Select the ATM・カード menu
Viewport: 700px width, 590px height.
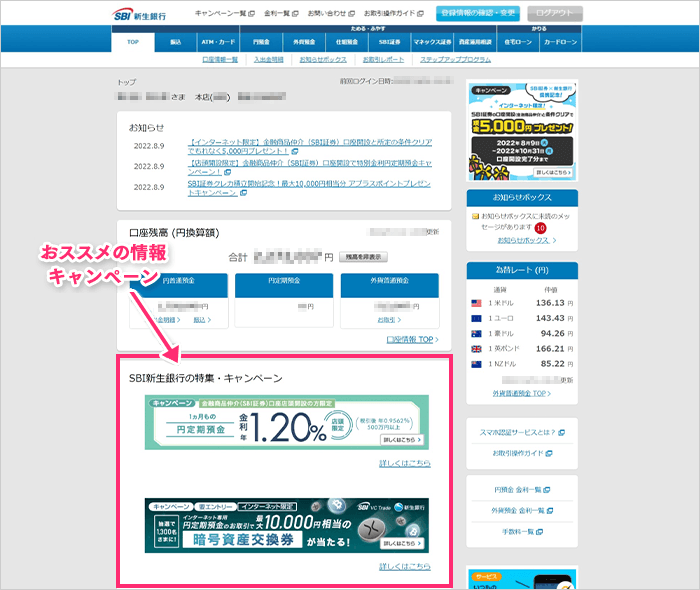[219, 44]
